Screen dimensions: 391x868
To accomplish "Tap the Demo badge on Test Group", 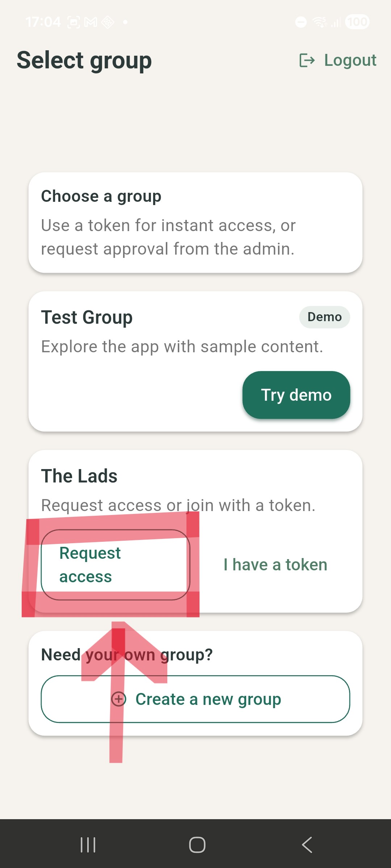I will 324,317.
